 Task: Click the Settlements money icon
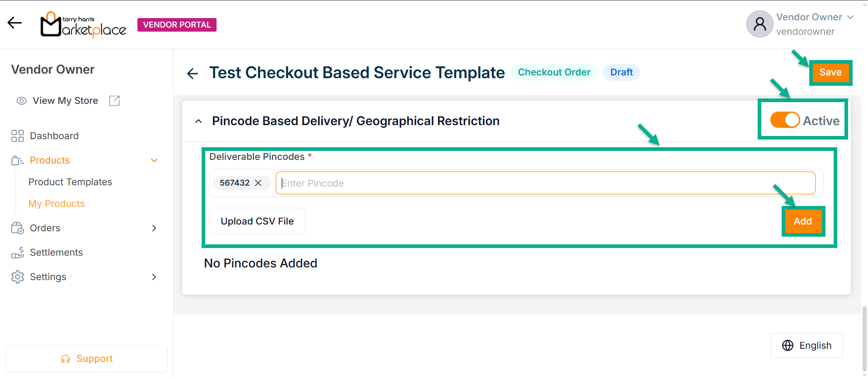18,253
